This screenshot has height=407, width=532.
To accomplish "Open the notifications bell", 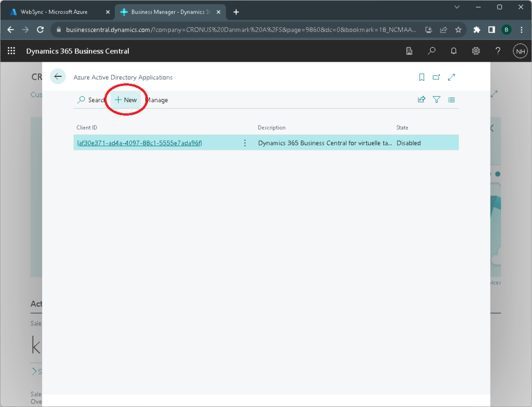I will (454, 51).
